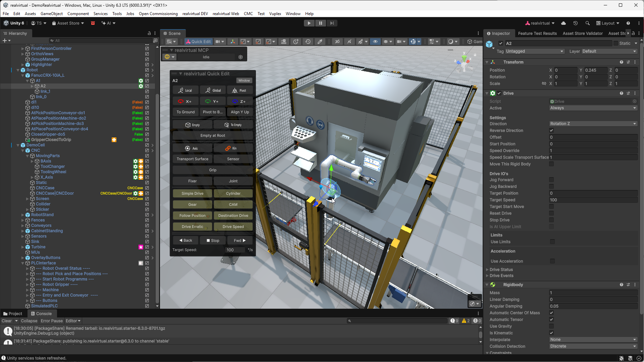This screenshot has width=644, height=362.
Task: Click the cloud services icon
Action: pos(563,23)
